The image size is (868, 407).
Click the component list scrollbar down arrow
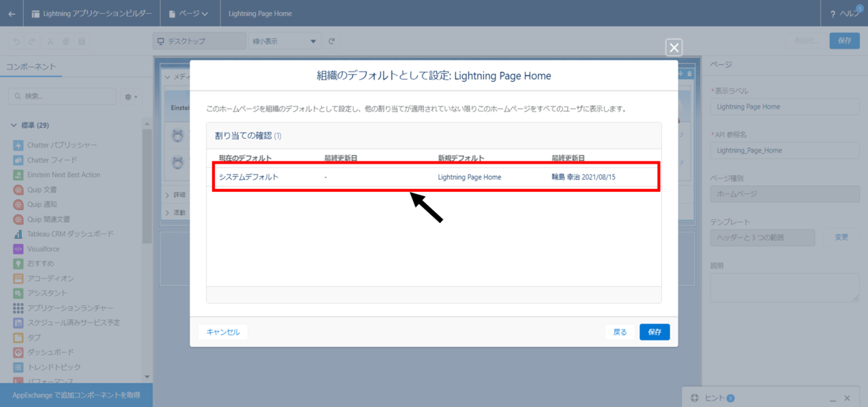point(148,377)
